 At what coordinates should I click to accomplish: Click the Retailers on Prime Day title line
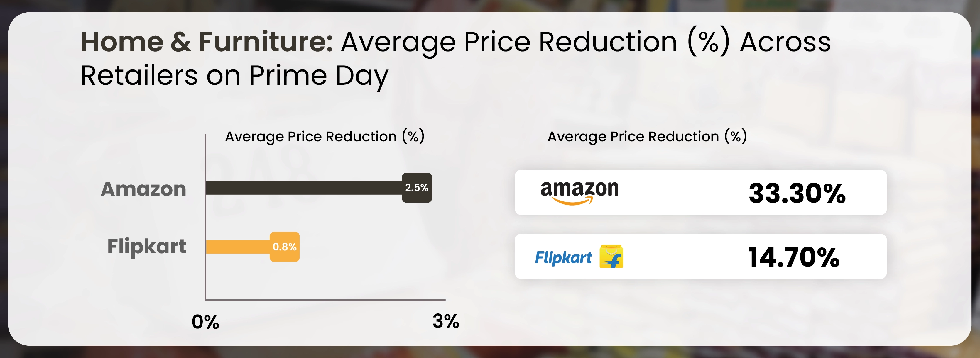234,76
